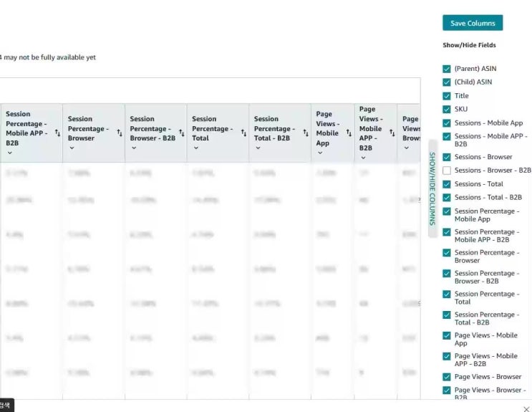Toggle the SKU column checkbox
The image size is (532, 412).
pyautogui.click(x=447, y=110)
